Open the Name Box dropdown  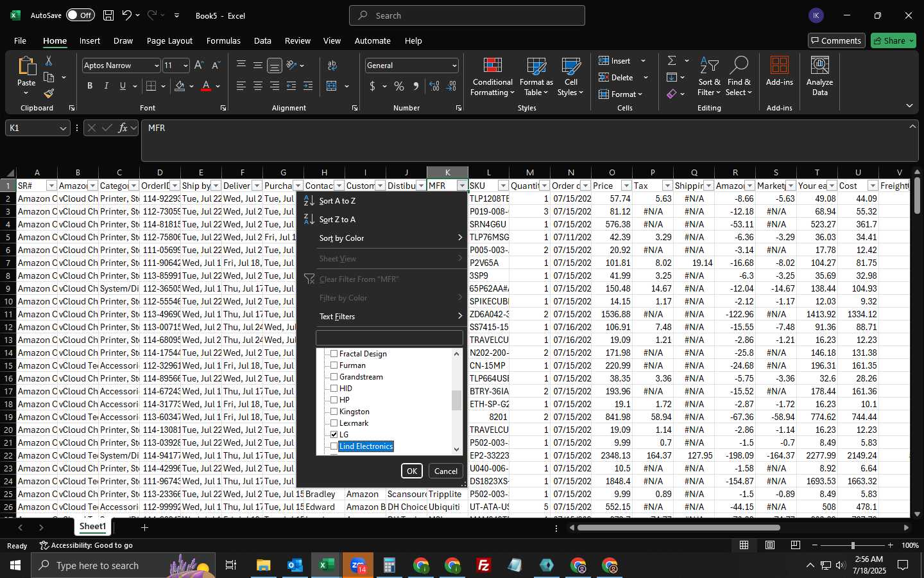pyautogui.click(x=63, y=128)
